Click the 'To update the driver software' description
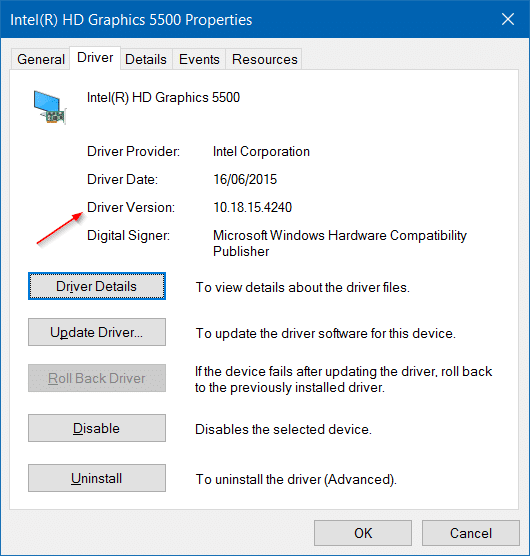 [x=325, y=333]
